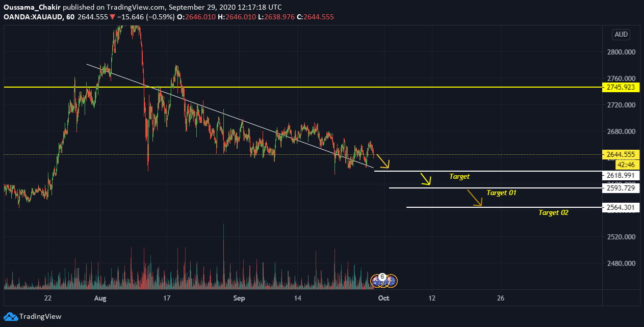
Task: Click the 2800.000 price axis tick
Action: [621, 52]
